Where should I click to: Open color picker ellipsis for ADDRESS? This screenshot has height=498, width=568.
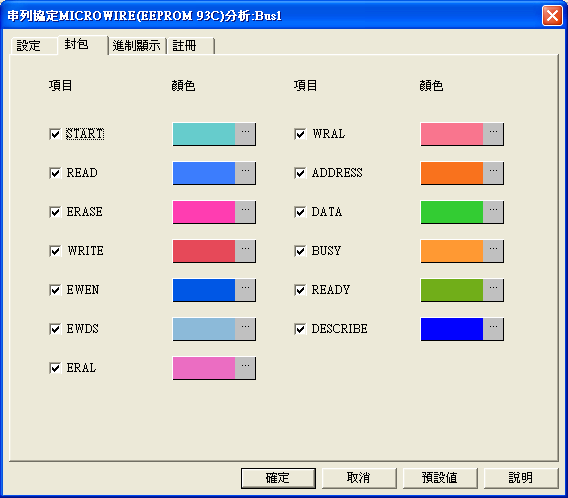493,173
